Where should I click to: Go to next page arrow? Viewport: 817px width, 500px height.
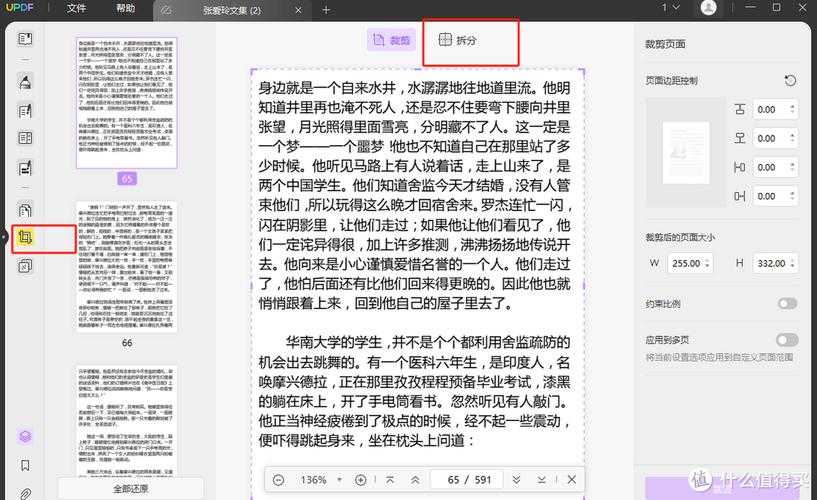tap(516, 480)
